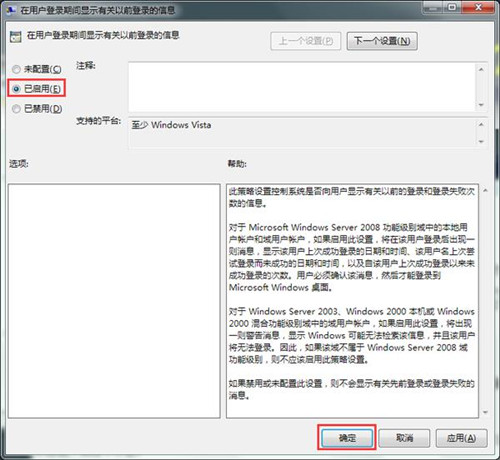The height and width of the screenshot is (460, 500).
Task: Click the 下一个设置(N) button
Action: 382,41
